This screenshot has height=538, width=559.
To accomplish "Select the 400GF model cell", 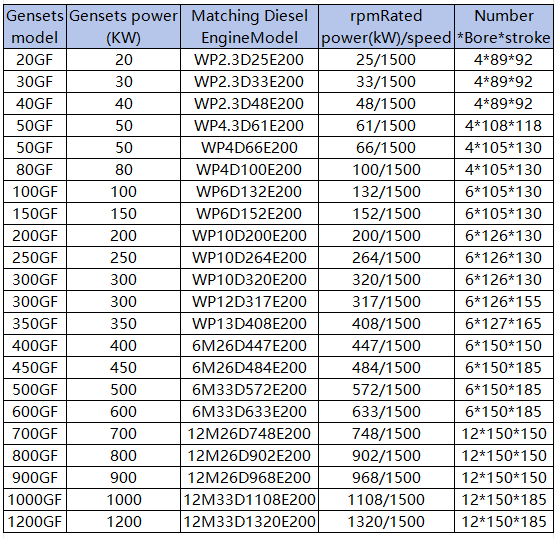I will coord(35,345).
